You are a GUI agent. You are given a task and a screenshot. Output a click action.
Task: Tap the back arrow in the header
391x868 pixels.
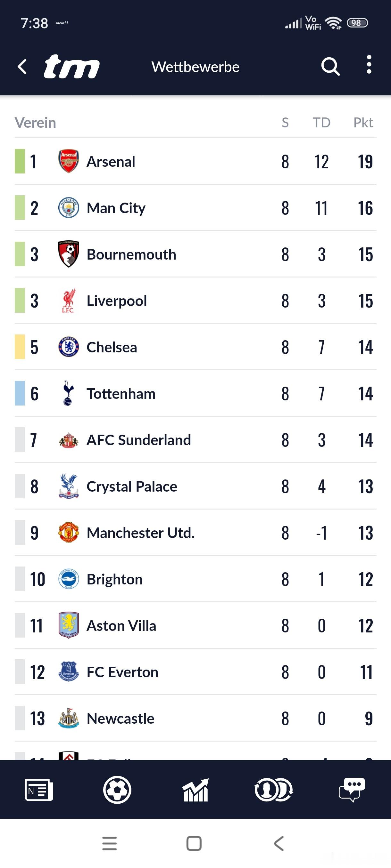22,66
